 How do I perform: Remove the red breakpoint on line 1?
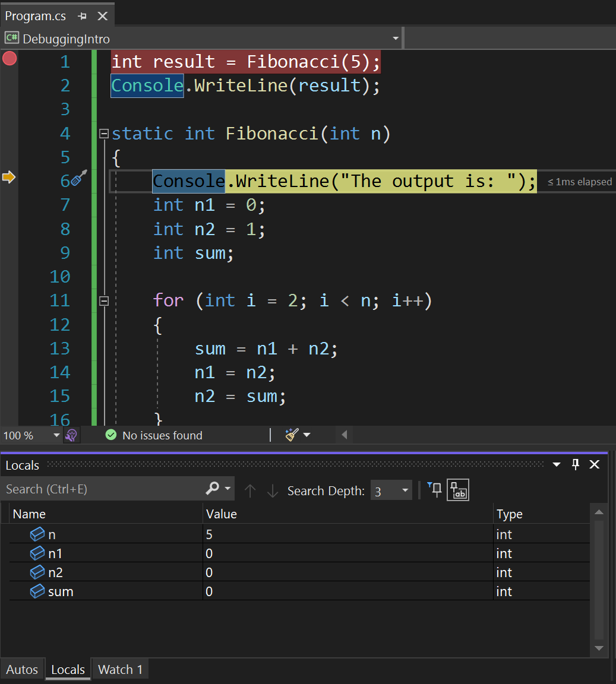pos(10,58)
